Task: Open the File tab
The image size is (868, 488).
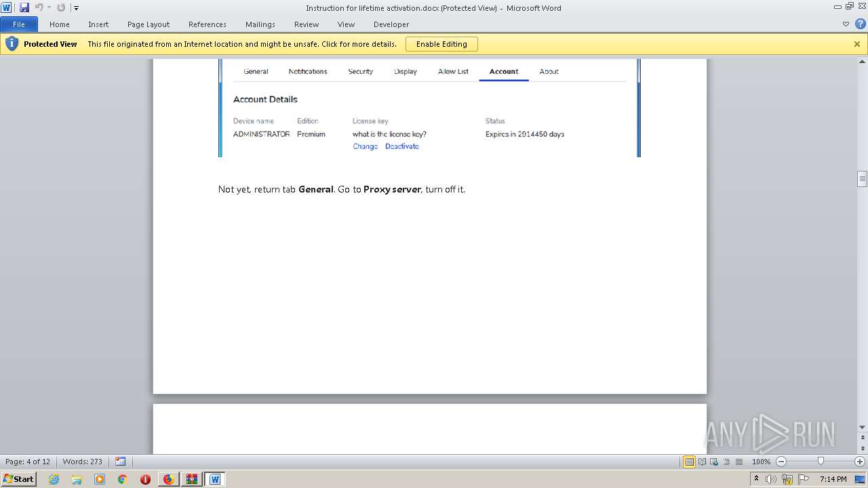Action: pos(19,24)
